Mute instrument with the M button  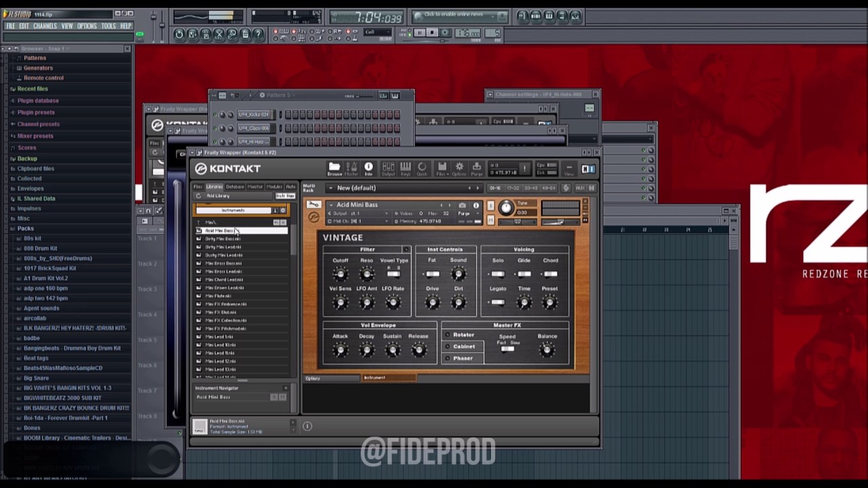[x=490, y=220]
